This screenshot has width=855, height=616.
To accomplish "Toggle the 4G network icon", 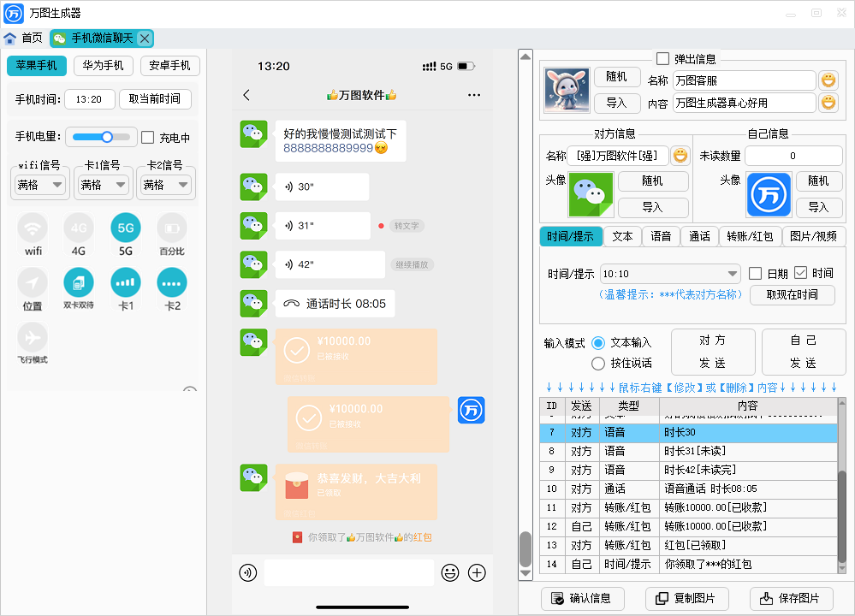I will pos(79,228).
